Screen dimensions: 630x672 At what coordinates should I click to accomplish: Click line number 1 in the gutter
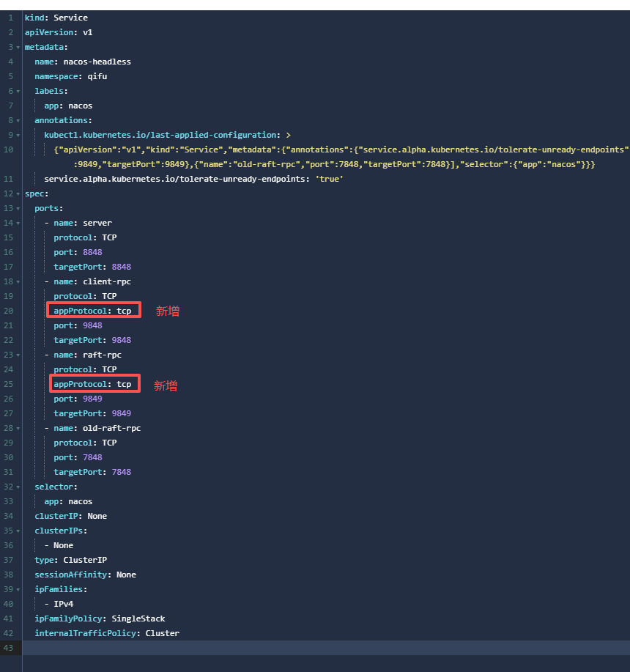(10, 18)
